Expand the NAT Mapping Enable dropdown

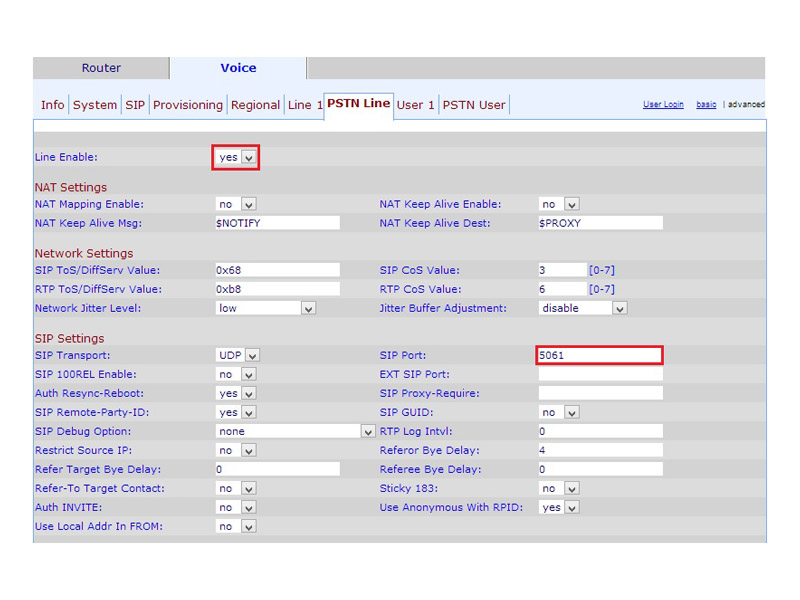pos(236,204)
